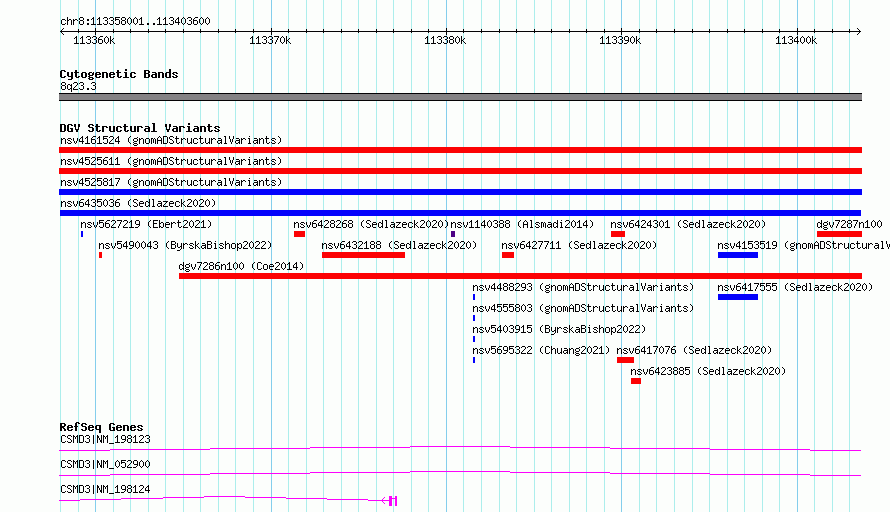890x512 pixels.
Task: Click the red bar under nsv6423885
Action: 636,381
